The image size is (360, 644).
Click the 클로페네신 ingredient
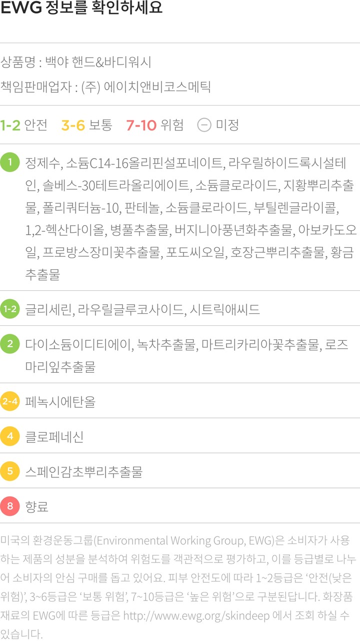click(54, 436)
